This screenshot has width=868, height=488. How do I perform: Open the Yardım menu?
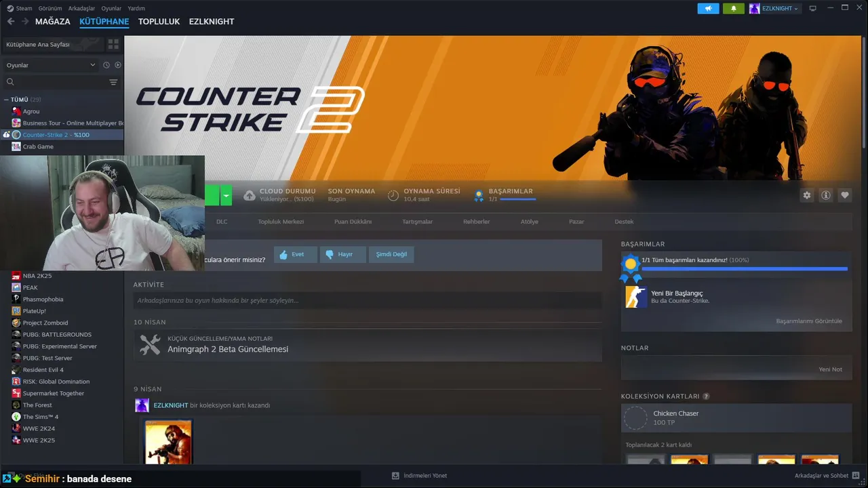pyautogui.click(x=136, y=8)
